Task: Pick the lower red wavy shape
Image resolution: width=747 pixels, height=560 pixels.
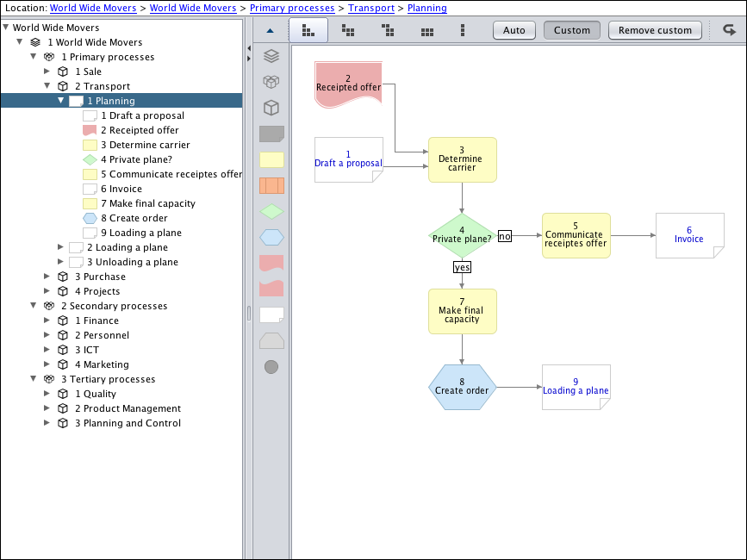Action: pos(271,289)
